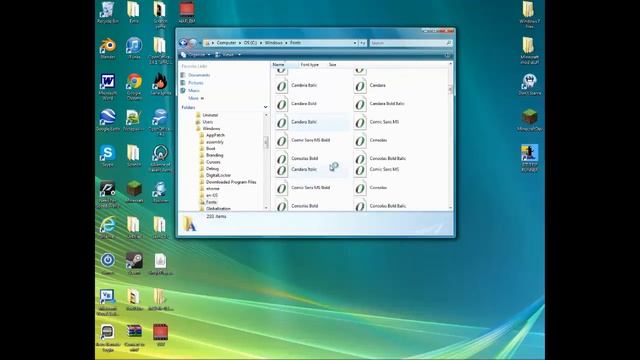640x360 pixels.
Task: Click Windows in the address breadcrumb
Action: pos(273,43)
